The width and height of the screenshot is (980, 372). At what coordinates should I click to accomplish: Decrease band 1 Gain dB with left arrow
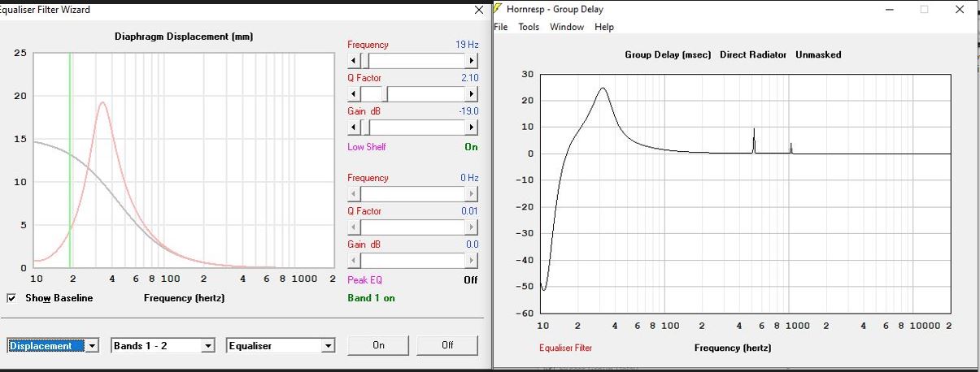point(354,128)
